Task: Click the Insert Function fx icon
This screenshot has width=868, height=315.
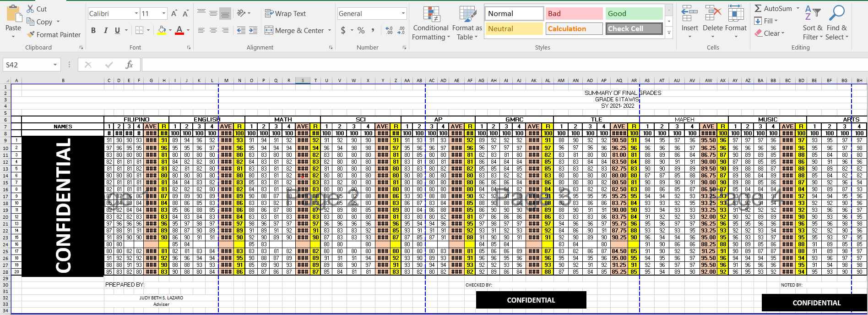Action: pyautogui.click(x=130, y=65)
